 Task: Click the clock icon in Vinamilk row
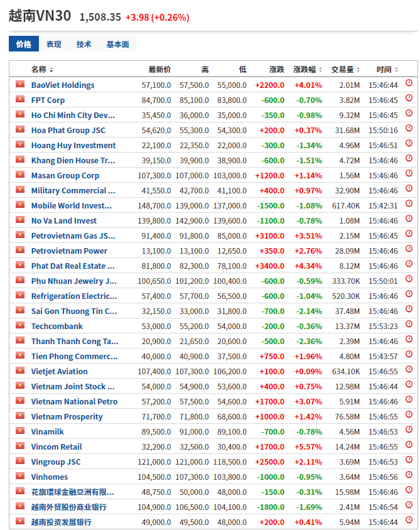point(409,430)
